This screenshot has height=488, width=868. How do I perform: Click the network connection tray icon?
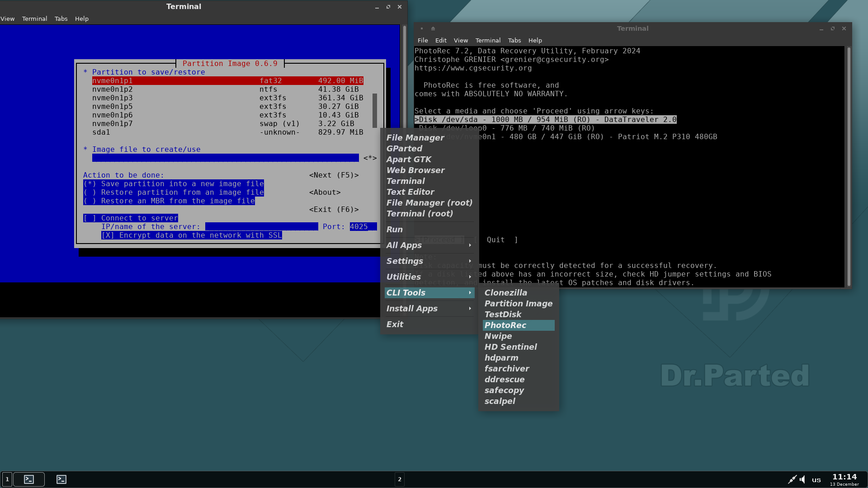click(x=792, y=479)
